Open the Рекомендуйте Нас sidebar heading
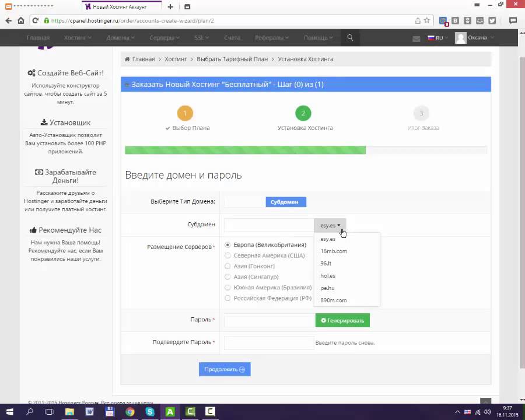The width and height of the screenshot is (525, 420). point(65,230)
